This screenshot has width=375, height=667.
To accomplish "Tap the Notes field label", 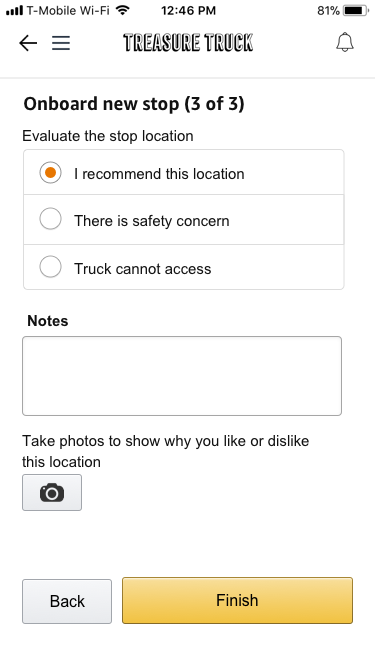I will [48, 321].
